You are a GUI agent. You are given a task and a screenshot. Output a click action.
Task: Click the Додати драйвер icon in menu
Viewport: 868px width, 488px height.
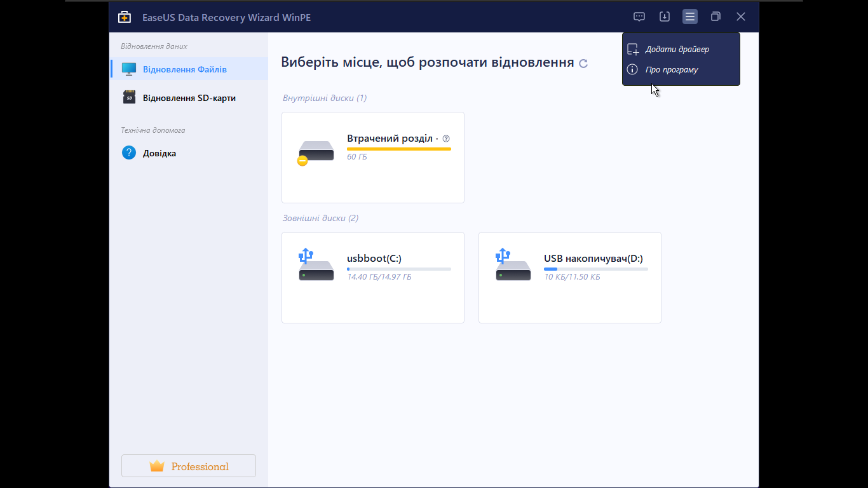point(632,49)
